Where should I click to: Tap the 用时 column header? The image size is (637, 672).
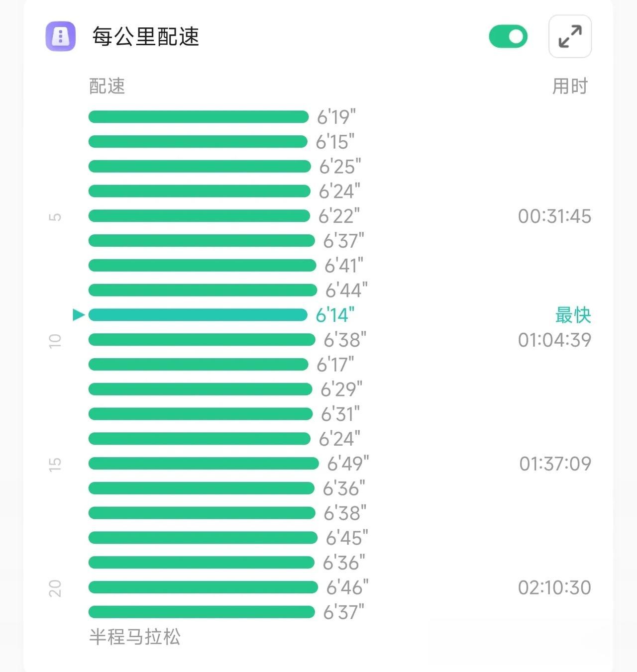pos(570,86)
